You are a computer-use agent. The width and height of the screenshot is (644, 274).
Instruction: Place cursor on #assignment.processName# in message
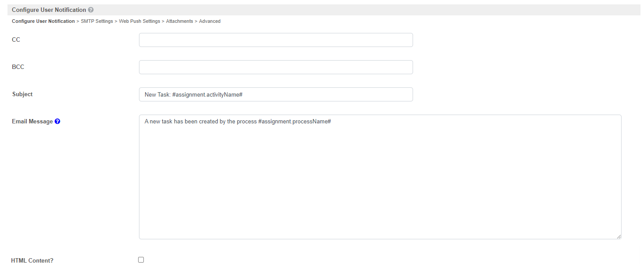coord(295,122)
